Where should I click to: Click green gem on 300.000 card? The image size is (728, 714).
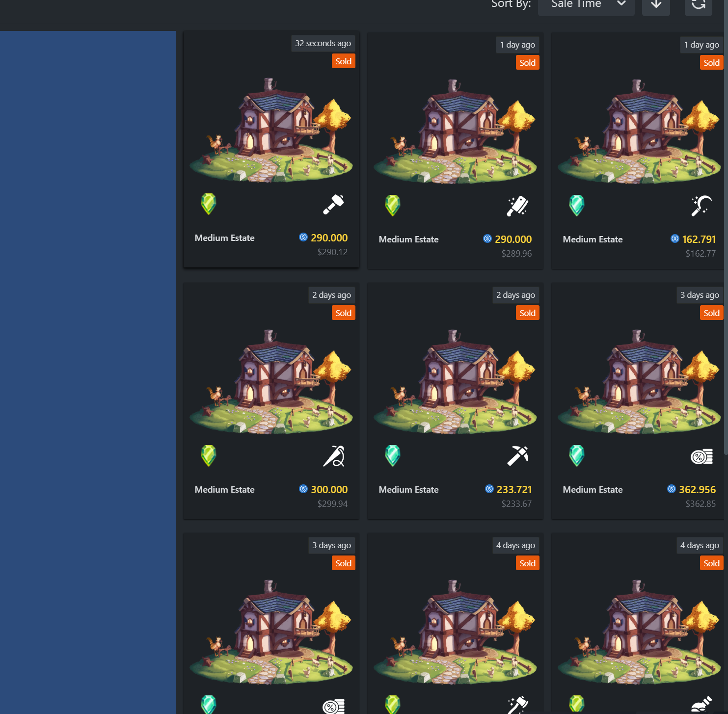[209, 456]
